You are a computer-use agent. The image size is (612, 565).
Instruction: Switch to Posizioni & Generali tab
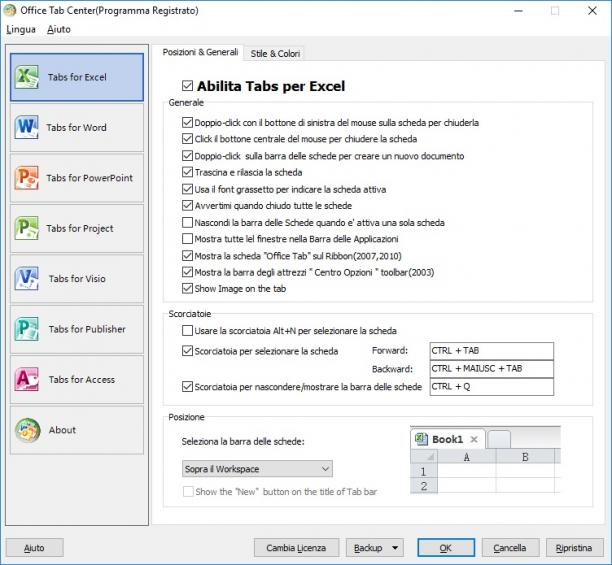click(200, 52)
